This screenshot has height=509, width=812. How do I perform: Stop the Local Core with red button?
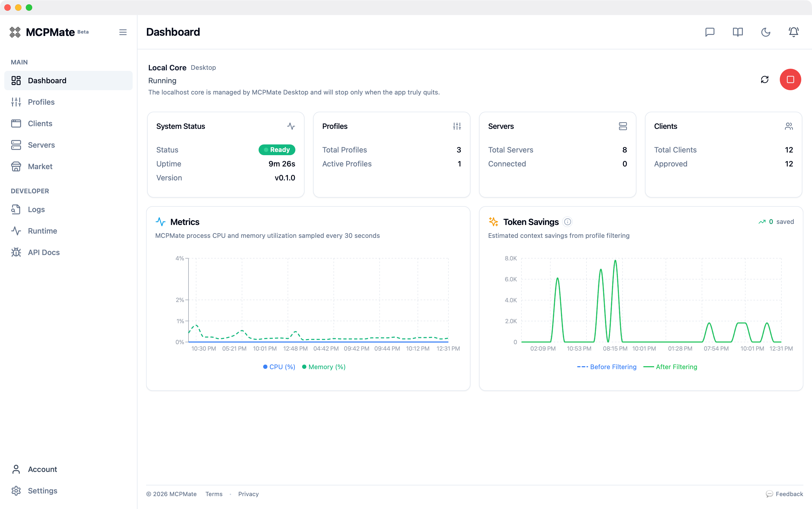[791, 79]
